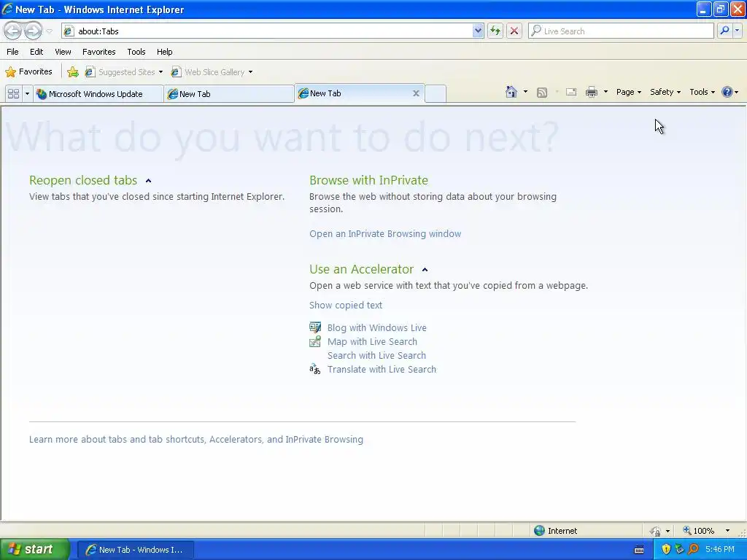
Task: Click the Search magnifier button
Action: click(x=724, y=31)
